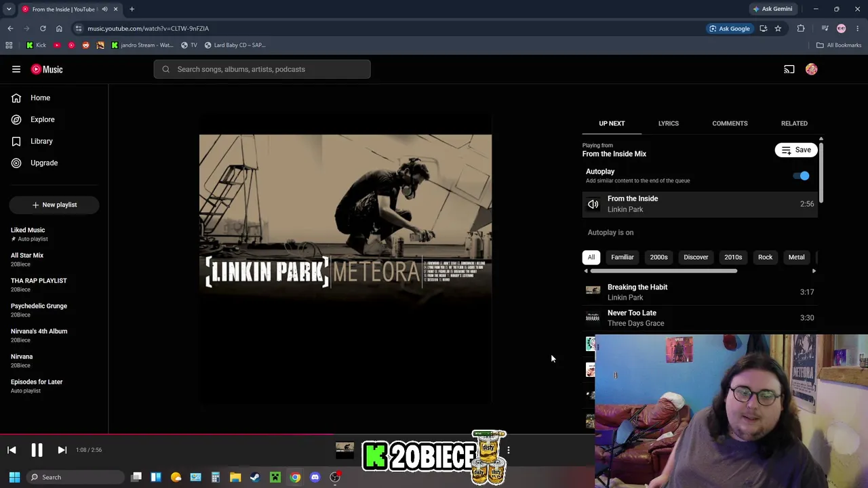Open the Reddit bookmark icon
The image size is (868, 488).
click(x=85, y=45)
